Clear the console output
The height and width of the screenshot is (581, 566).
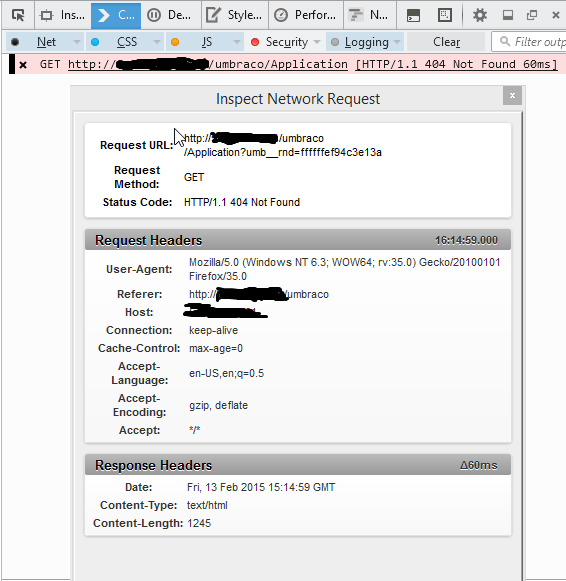tap(446, 42)
